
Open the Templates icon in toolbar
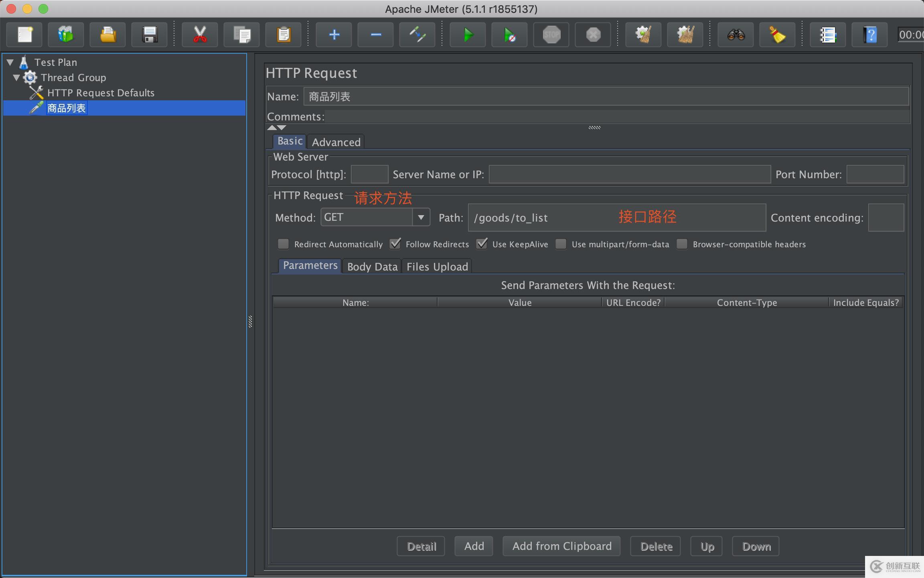66,35
